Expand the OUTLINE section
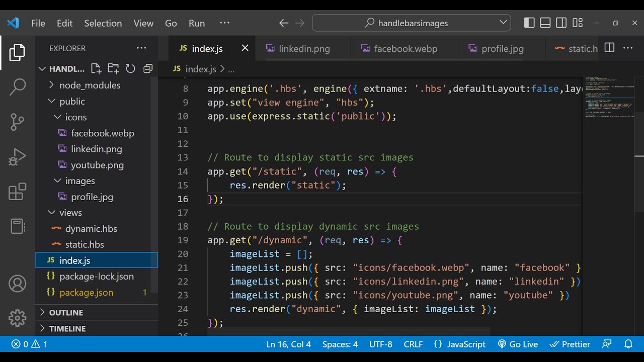Viewport: 644px width, 362px height. click(66, 313)
